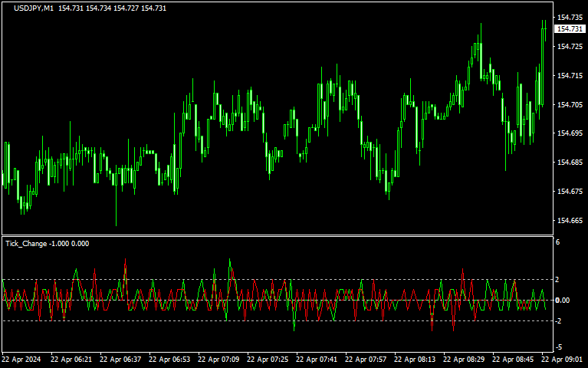Click the latest candlestick at the chart's right edge
The width and height of the screenshot is (588, 368).
(x=545, y=29)
